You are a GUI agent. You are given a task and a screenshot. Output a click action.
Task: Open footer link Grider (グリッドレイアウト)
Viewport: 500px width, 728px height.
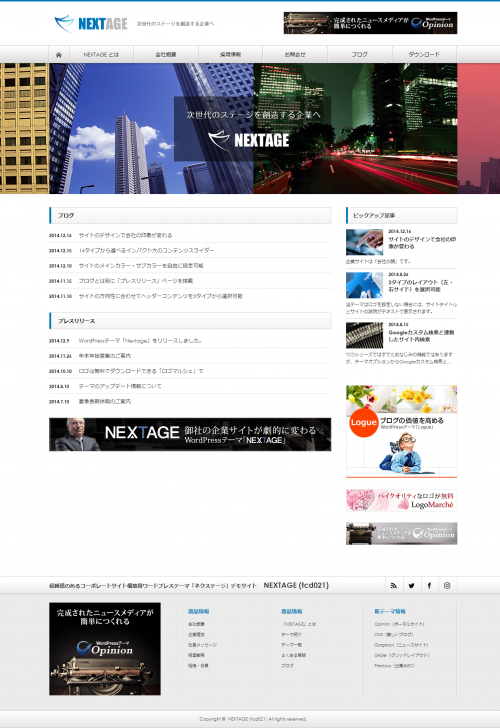(x=402, y=656)
